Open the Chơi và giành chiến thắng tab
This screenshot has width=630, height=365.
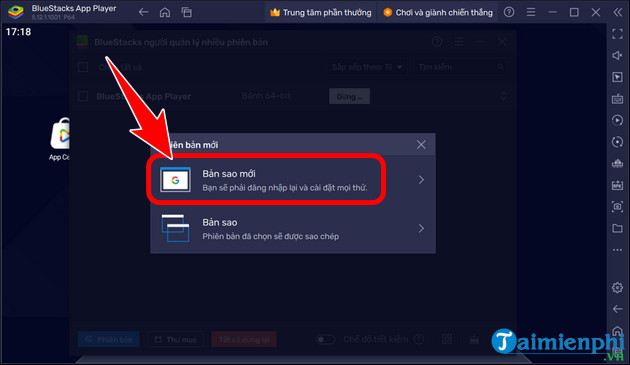[438, 12]
